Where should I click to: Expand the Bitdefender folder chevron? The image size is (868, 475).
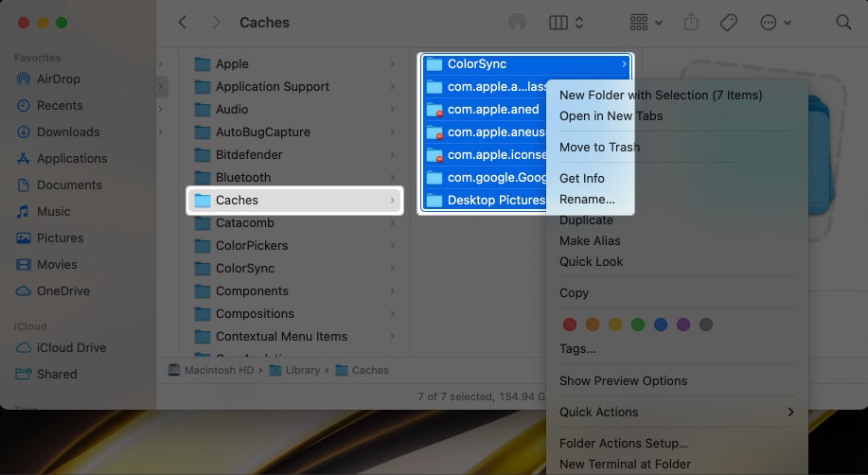pos(392,154)
